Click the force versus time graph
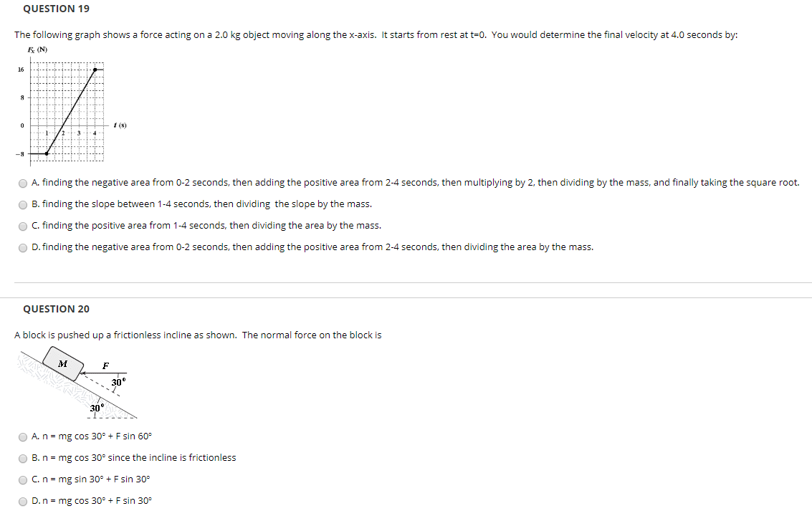 coord(71,106)
